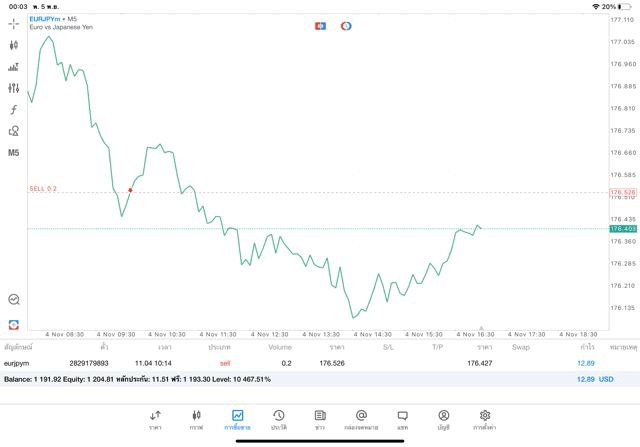Screen dimensions: 640x447
Task: Tap the circular red-blue icon at chart top
Action: pyautogui.click(x=346, y=25)
